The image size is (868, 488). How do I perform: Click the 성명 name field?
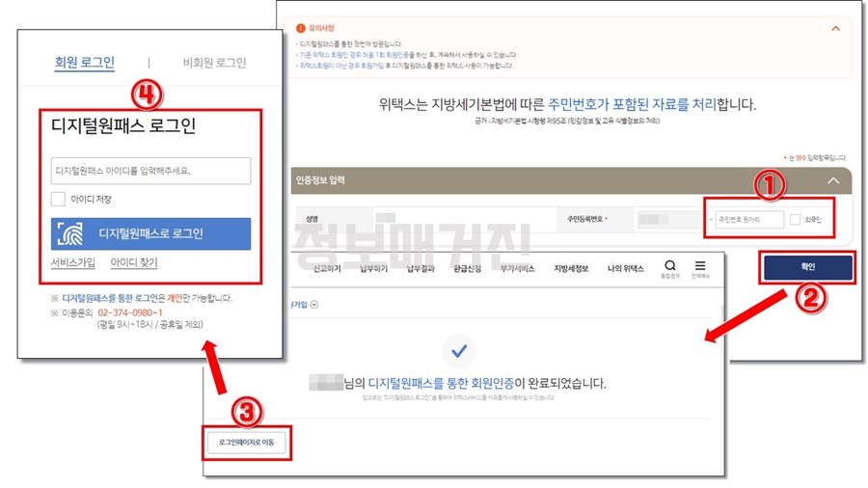[465, 220]
